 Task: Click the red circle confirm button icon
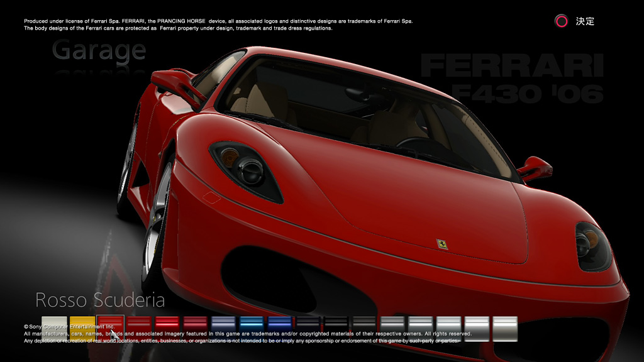(561, 21)
